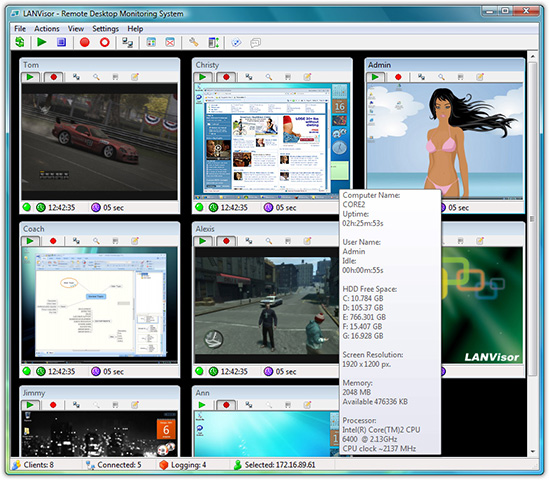This screenshot has height=480, width=549.
Task: Click the green refresh icon in main toolbar
Action: coord(20,42)
